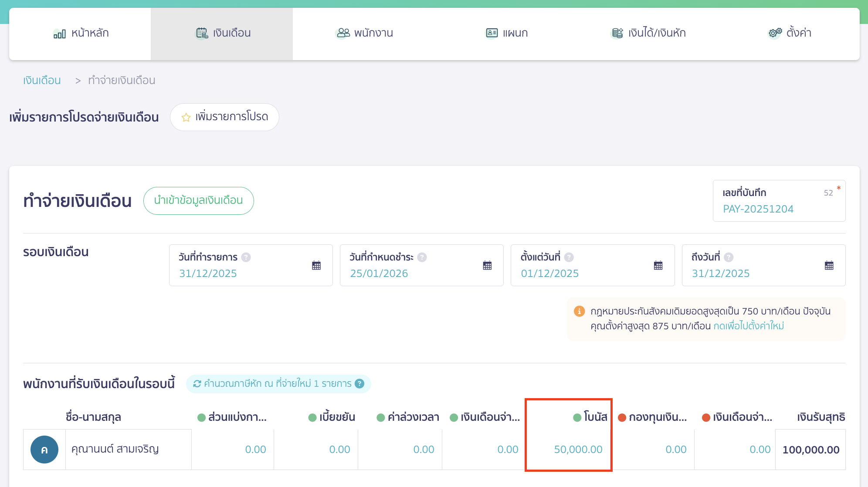Viewport: 868px width, 487px height.
Task: Open the พนักงาน tab
Action: pos(364,34)
